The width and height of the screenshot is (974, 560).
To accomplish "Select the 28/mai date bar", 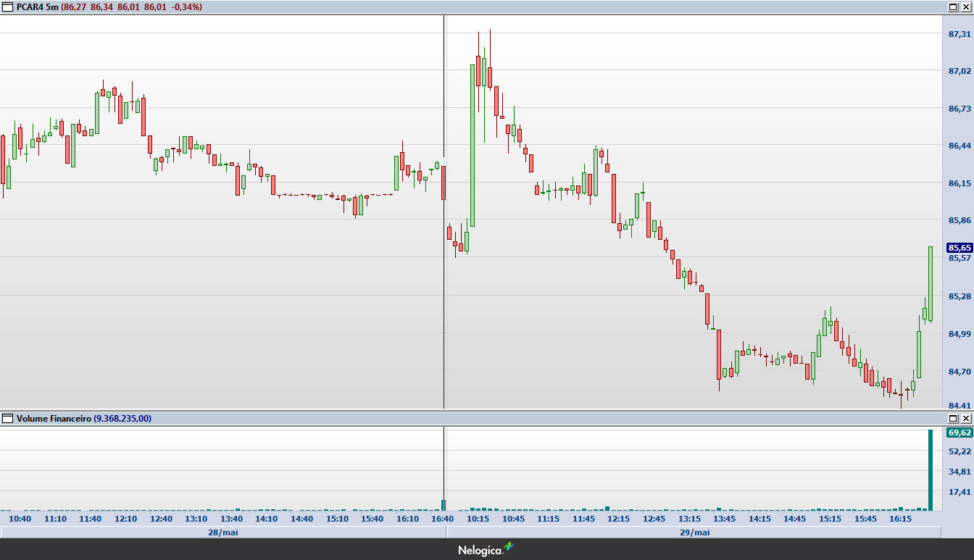I will tap(222, 532).
